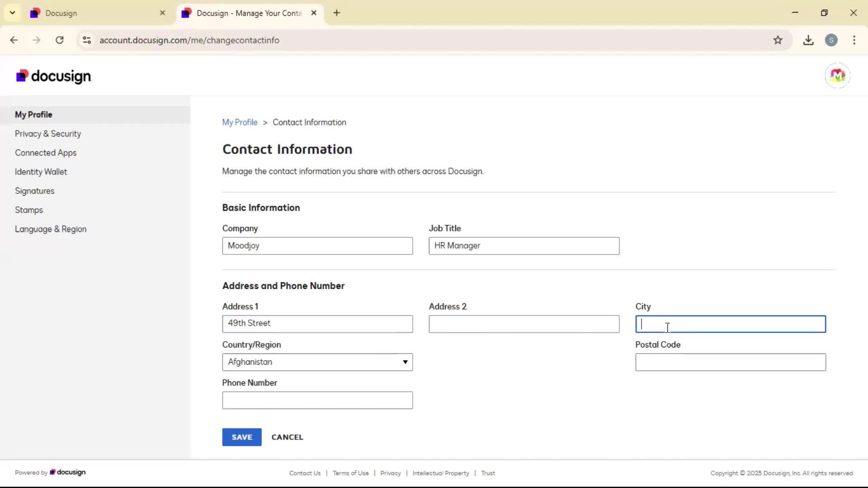Viewport: 868px width, 488px height.
Task: Close the first Docusign tab
Action: click(x=162, y=13)
